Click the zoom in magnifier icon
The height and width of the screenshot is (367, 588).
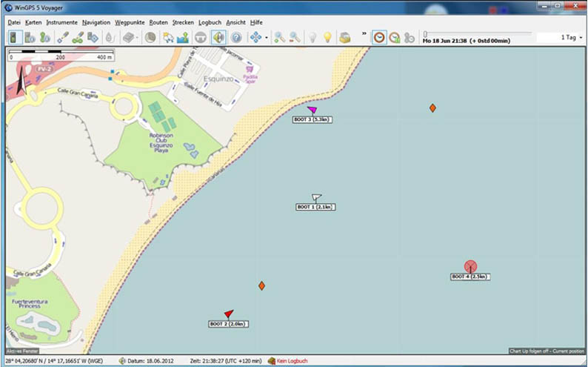click(x=279, y=37)
